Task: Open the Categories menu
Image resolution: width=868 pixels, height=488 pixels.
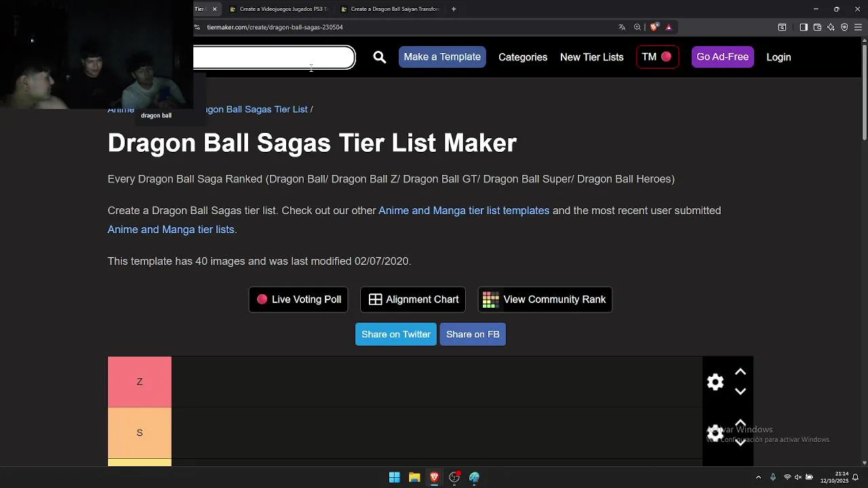Action: 523,57
